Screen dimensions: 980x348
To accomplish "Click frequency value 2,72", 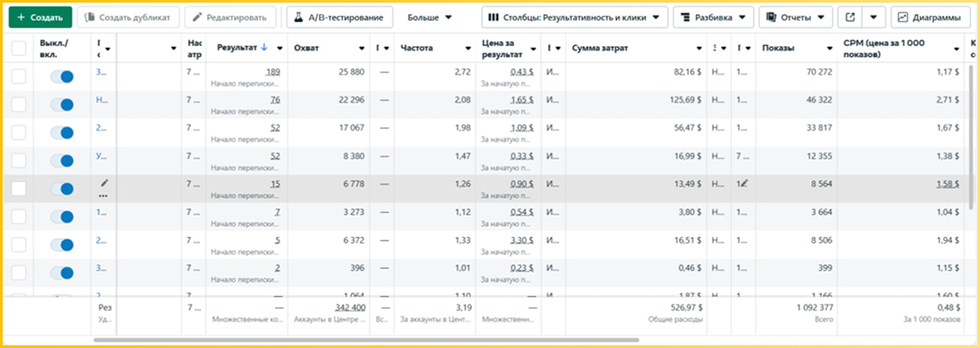I will [x=462, y=72].
